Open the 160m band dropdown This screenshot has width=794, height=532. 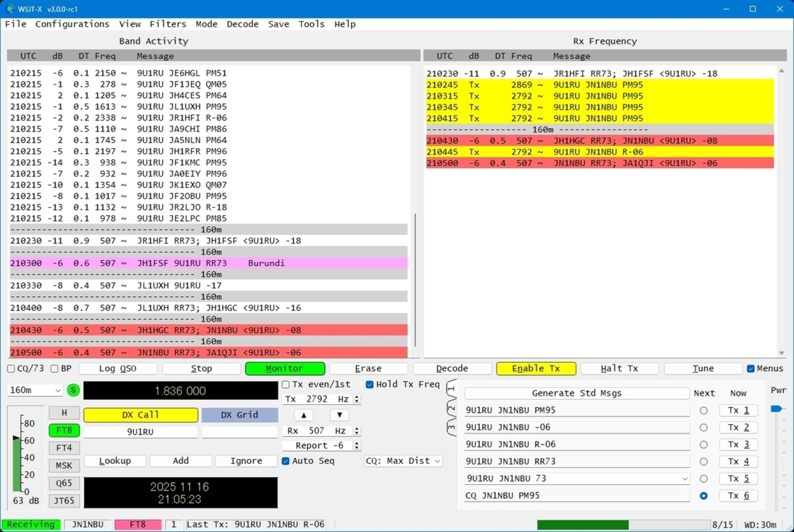(35, 390)
